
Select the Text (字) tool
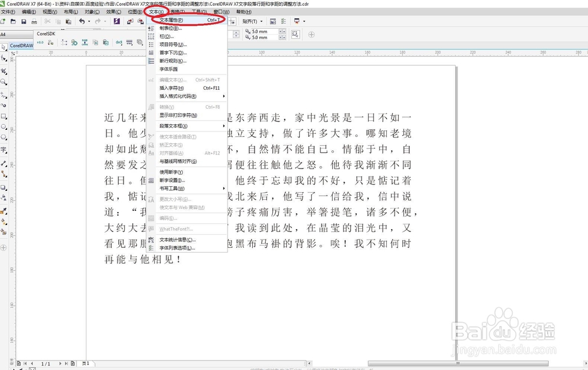click(x=4, y=150)
